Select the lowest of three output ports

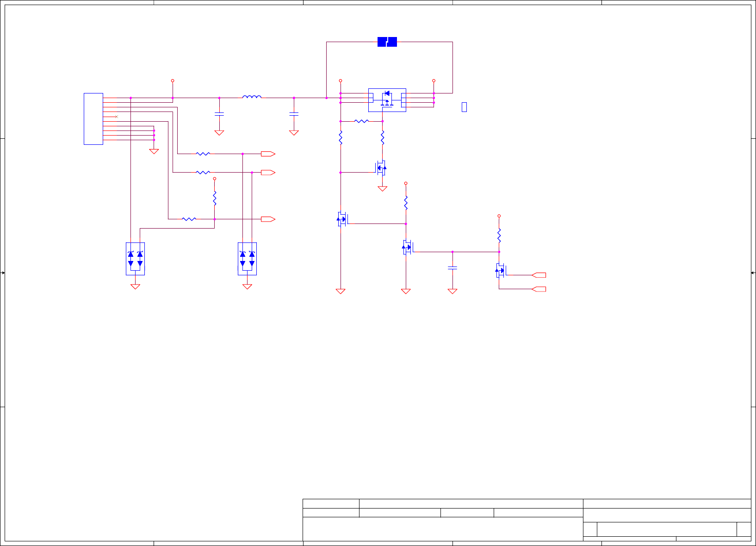(x=268, y=219)
